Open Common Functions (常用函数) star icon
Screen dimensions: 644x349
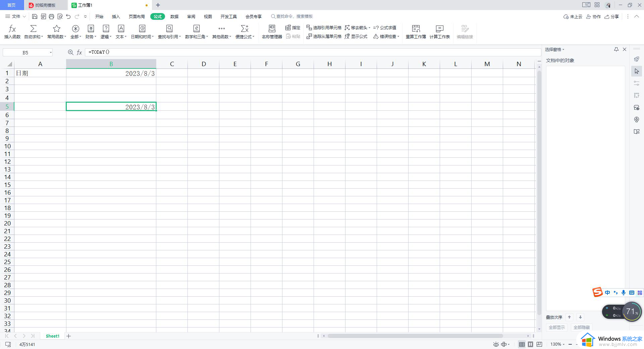(57, 29)
